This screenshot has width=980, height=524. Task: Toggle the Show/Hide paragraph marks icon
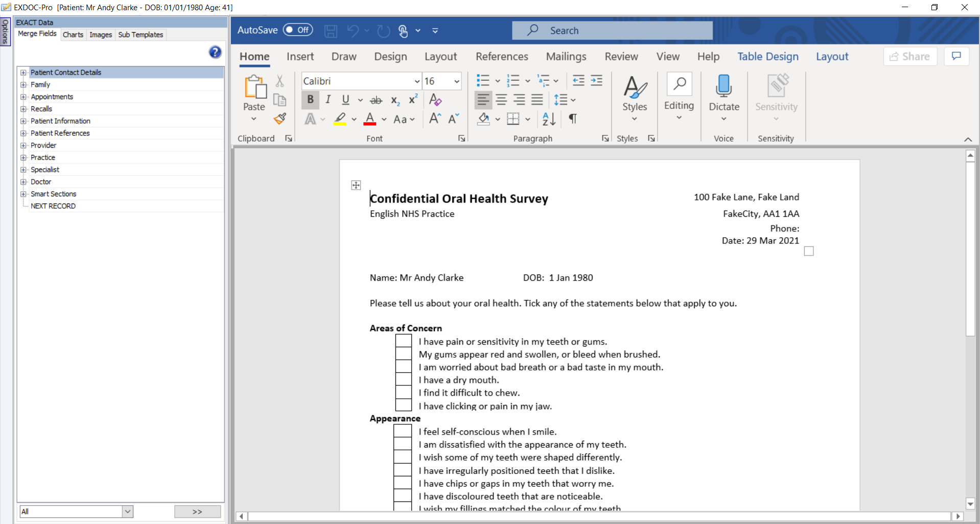click(x=573, y=119)
